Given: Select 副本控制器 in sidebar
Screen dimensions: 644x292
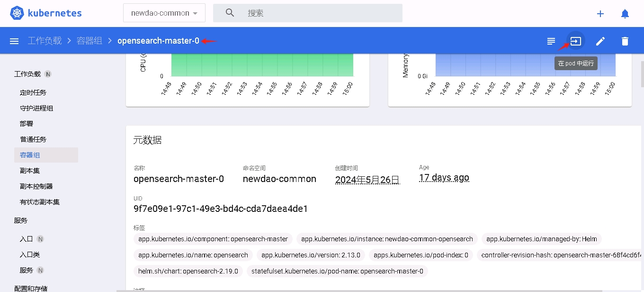Looking at the screenshot, I should (36, 186).
